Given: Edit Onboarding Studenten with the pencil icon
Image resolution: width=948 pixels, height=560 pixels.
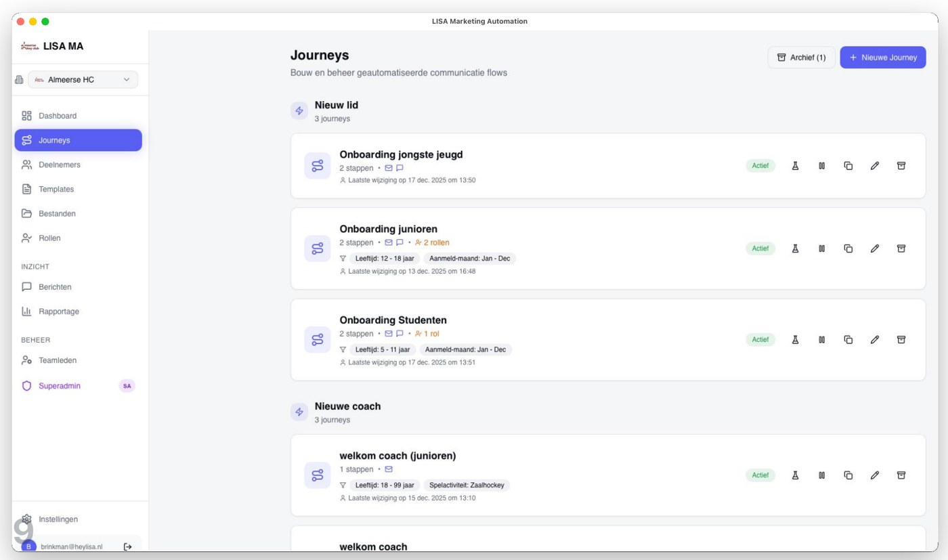Looking at the screenshot, I should pyautogui.click(x=874, y=340).
